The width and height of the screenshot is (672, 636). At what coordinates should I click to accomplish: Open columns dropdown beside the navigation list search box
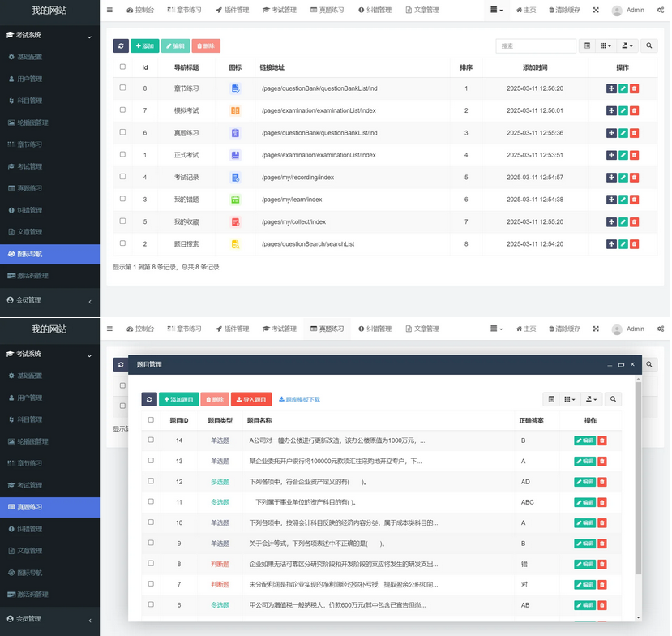[606, 46]
